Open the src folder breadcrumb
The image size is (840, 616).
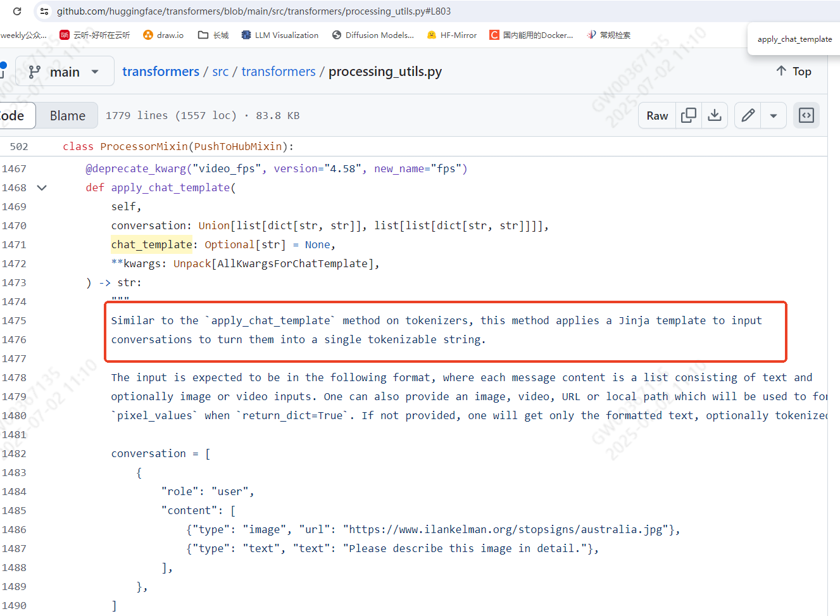pyautogui.click(x=220, y=72)
